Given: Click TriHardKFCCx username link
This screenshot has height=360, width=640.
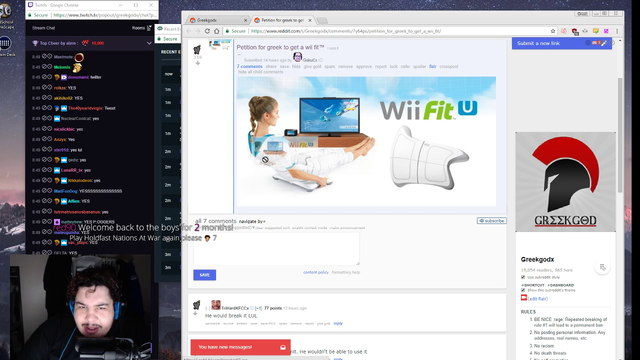Looking at the screenshot, I should pyautogui.click(x=235, y=308).
